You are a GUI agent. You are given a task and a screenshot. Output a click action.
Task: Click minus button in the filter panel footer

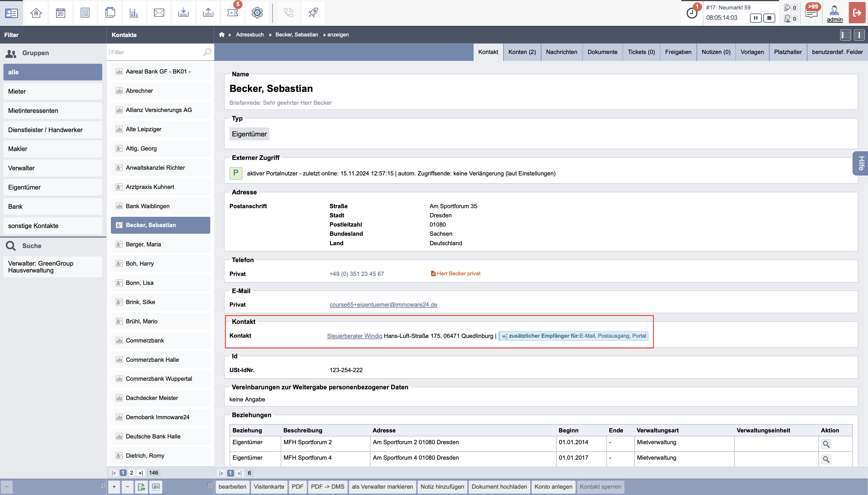[6, 487]
